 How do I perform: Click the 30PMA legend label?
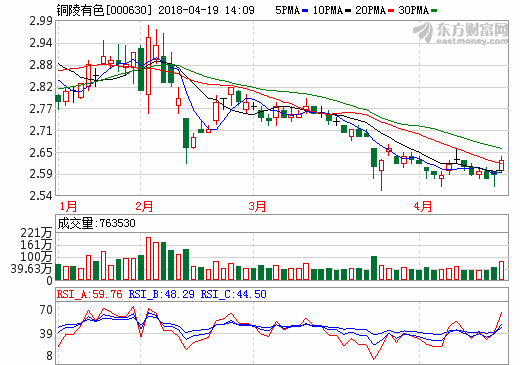413,10
